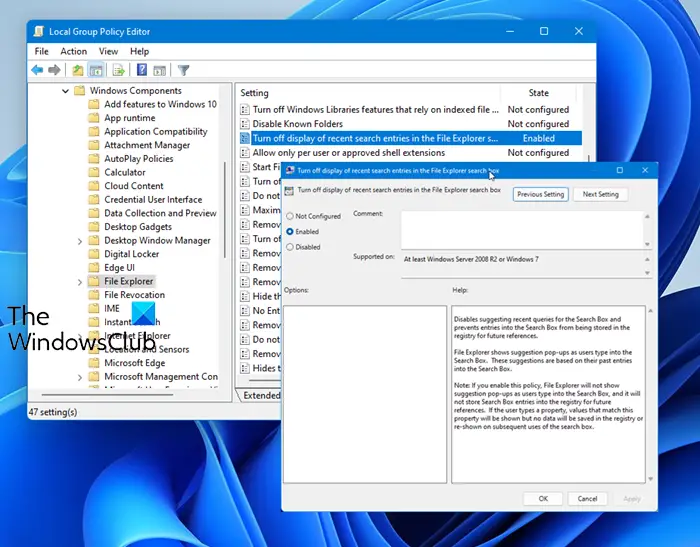Click the Up one level folder icon
Screen dimensions: 700x547
point(78,70)
